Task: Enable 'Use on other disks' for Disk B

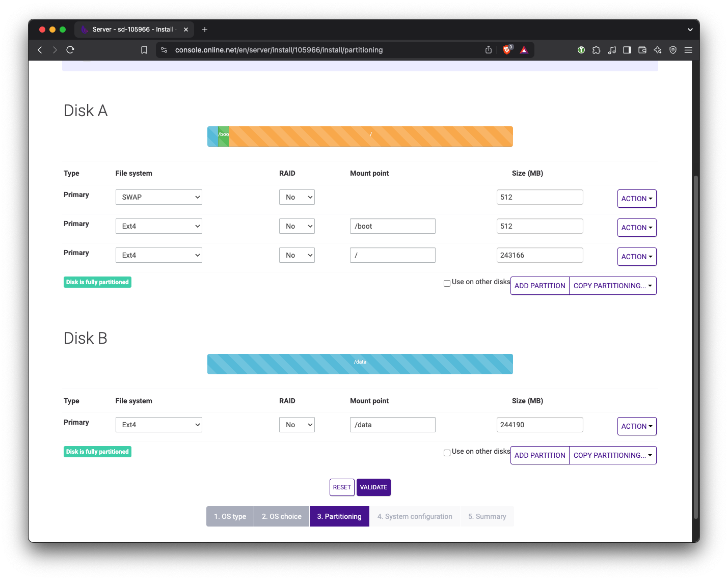Action: (x=447, y=453)
